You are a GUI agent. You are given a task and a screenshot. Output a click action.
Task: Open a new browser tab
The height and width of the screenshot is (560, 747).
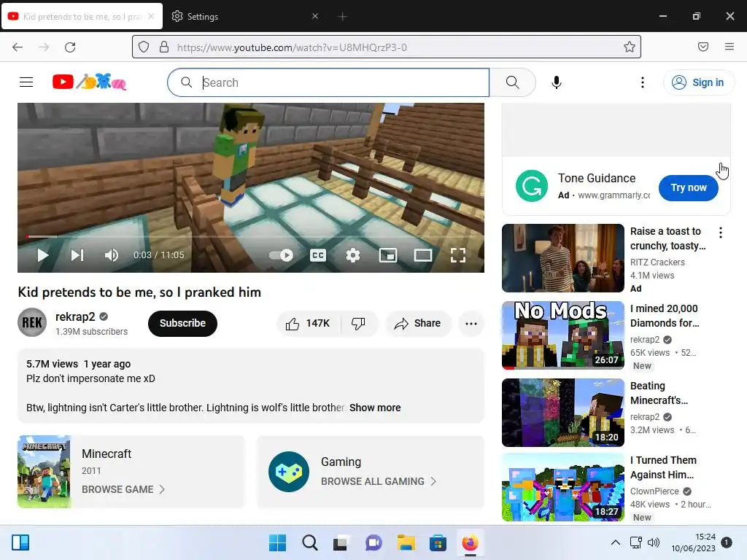pos(342,17)
